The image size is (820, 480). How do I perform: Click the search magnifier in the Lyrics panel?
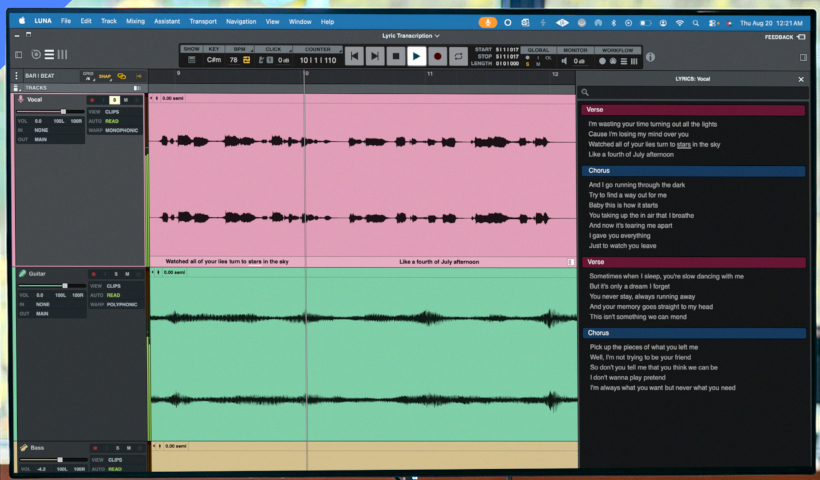pos(585,93)
